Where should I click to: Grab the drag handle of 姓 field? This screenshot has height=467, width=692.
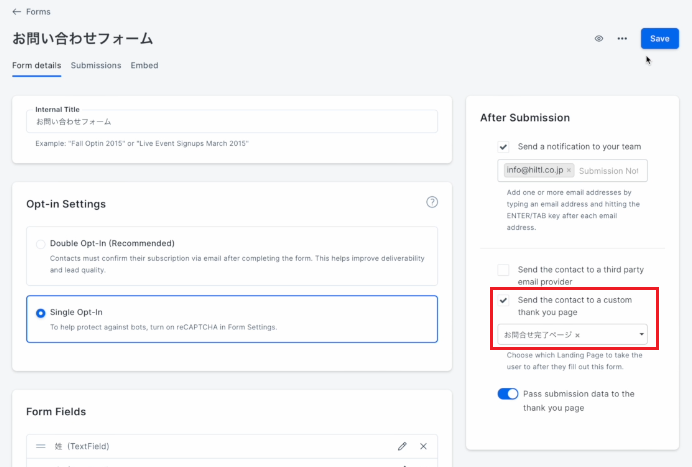41,446
